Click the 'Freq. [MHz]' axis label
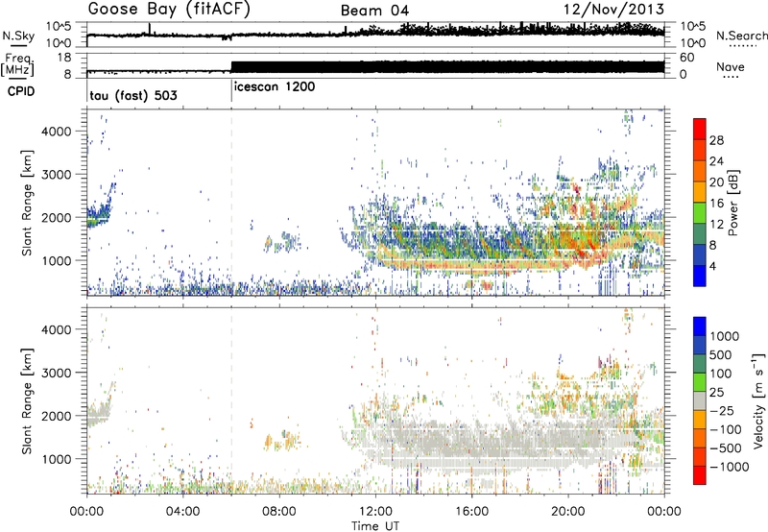The width and height of the screenshot is (768, 532). tap(18, 65)
